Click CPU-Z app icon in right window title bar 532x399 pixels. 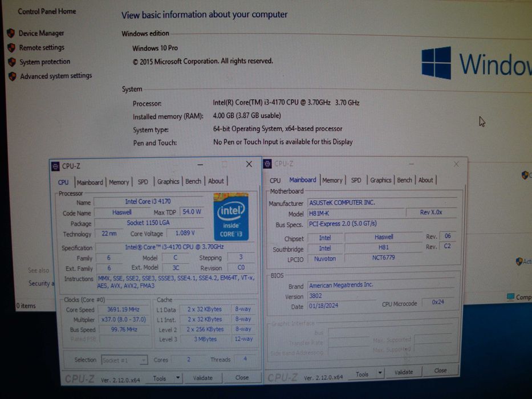[x=267, y=164]
